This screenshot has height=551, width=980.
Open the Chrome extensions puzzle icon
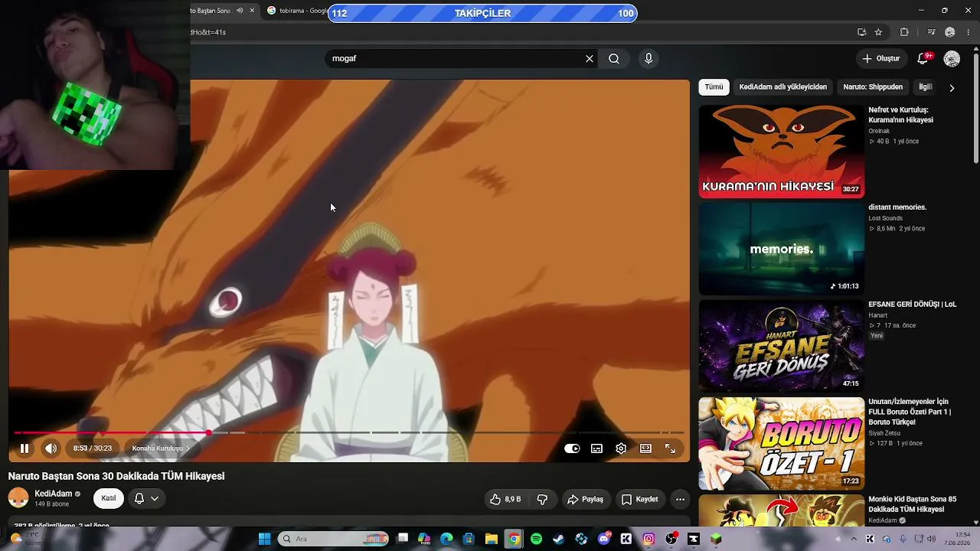[x=904, y=32]
